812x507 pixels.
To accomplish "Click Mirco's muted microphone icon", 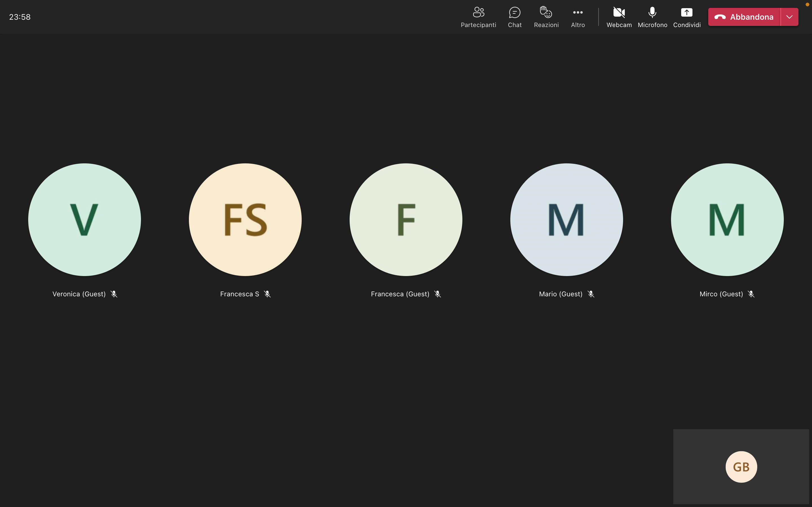I will pos(751,294).
